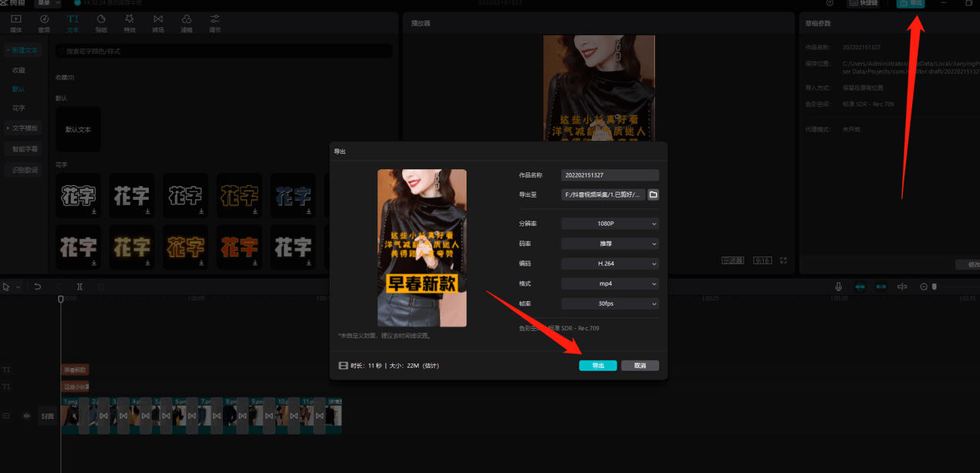The width and height of the screenshot is (980, 473).
Task: Mute the main video track speaker icon
Action: pos(25,416)
